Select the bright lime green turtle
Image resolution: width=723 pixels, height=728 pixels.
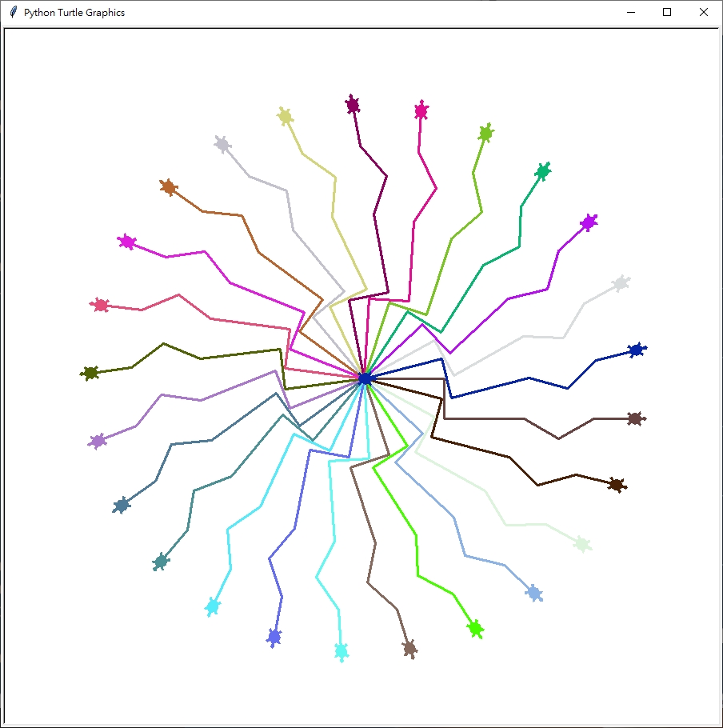click(x=475, y=628)
